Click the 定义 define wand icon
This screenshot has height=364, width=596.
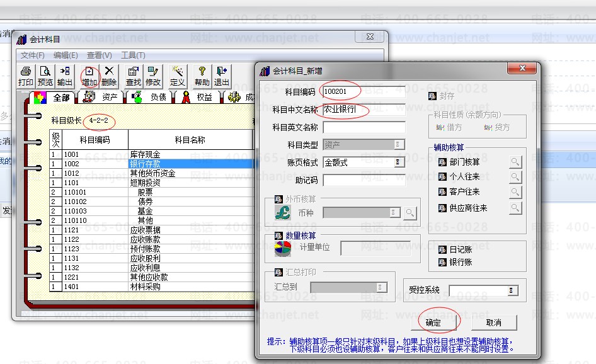tap(177, 76)
